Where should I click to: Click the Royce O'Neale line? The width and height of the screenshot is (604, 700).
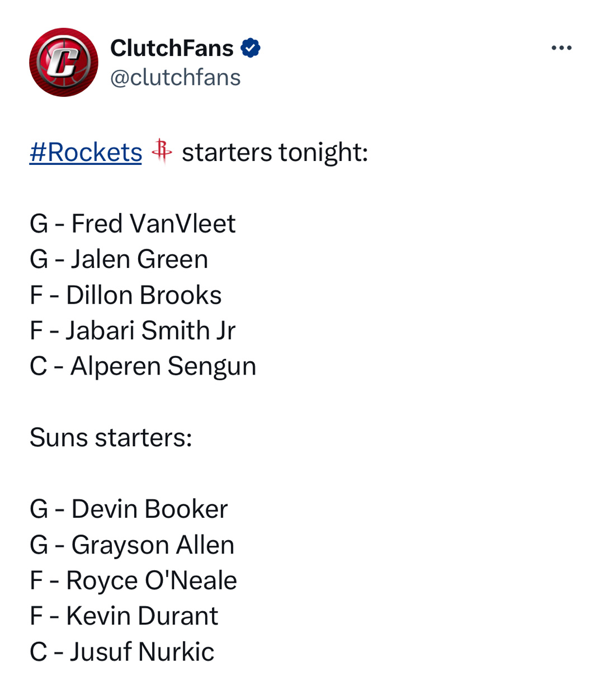[133, 580]
